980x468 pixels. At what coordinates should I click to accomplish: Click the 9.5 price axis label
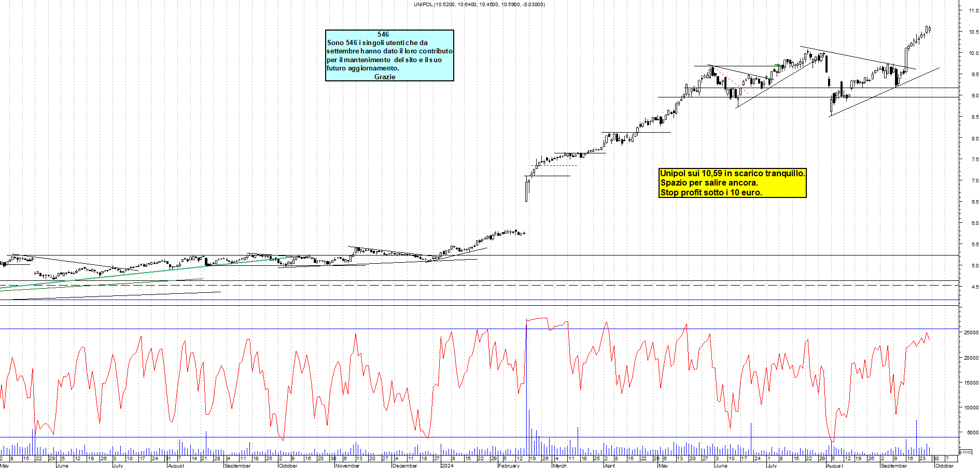tap(975, 74)
